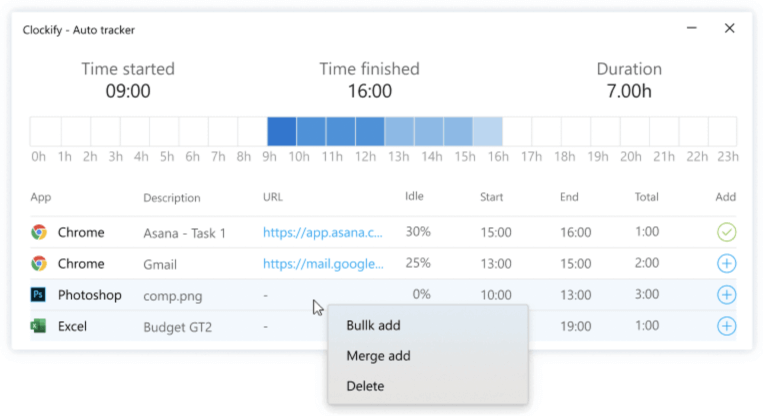Close the Auto tracker window
The width and height of the screenshot is (763, 416).
click(x=729, y=28)
